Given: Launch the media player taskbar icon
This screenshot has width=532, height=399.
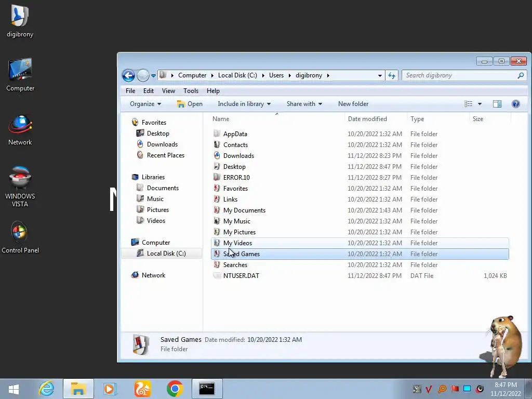Looking at the screenshot, I should click(x=110, y=389).
